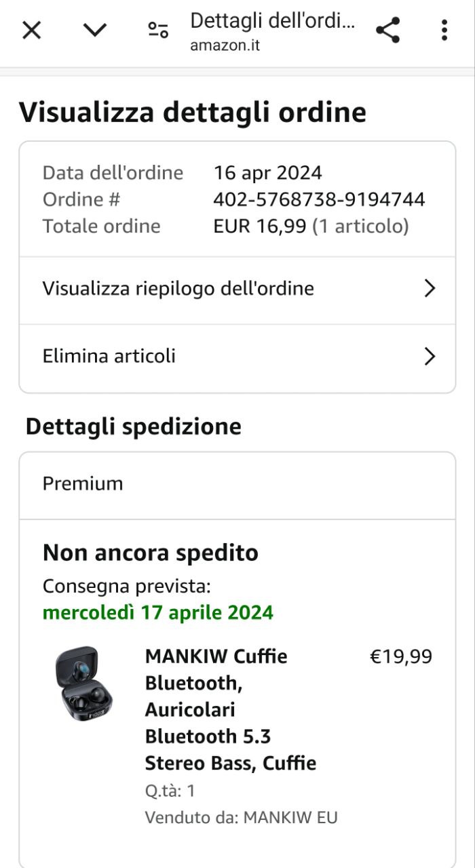
Task: Open site settings tune icon
Action: 158,31
